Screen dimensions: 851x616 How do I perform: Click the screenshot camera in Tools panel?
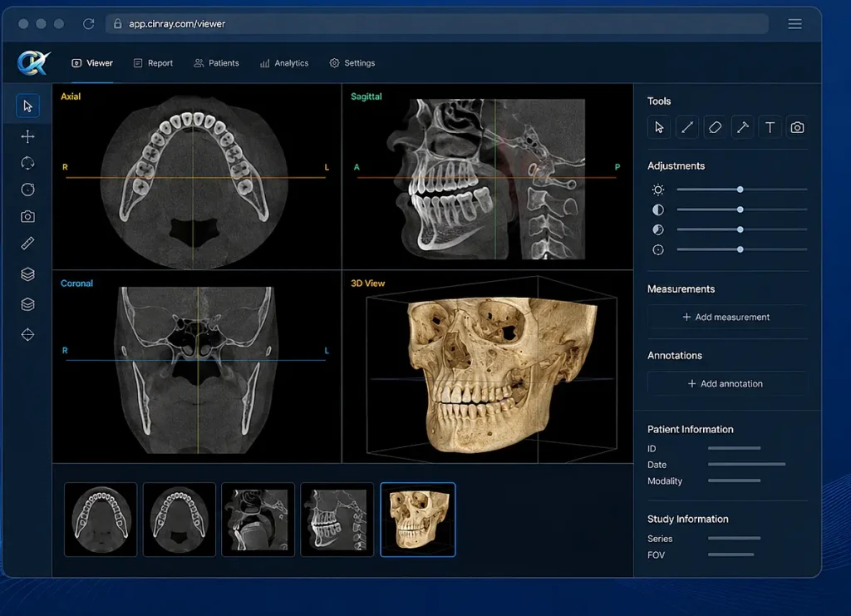[797, 127]
